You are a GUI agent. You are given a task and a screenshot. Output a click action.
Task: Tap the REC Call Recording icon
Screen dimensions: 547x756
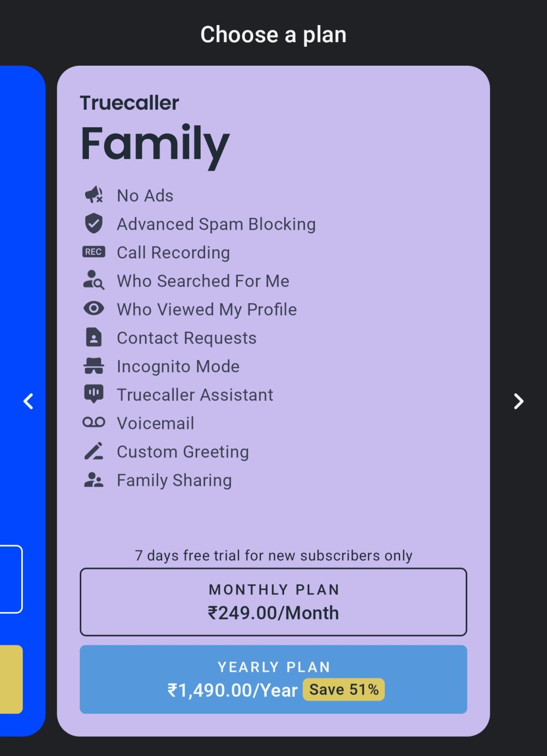coord(94,252)
